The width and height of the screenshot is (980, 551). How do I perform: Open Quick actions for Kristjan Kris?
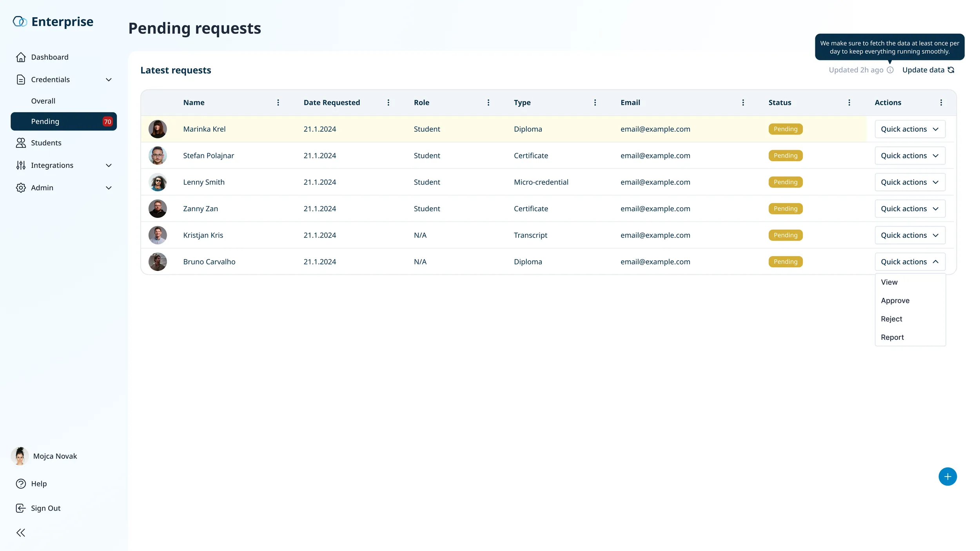point(910,236)
